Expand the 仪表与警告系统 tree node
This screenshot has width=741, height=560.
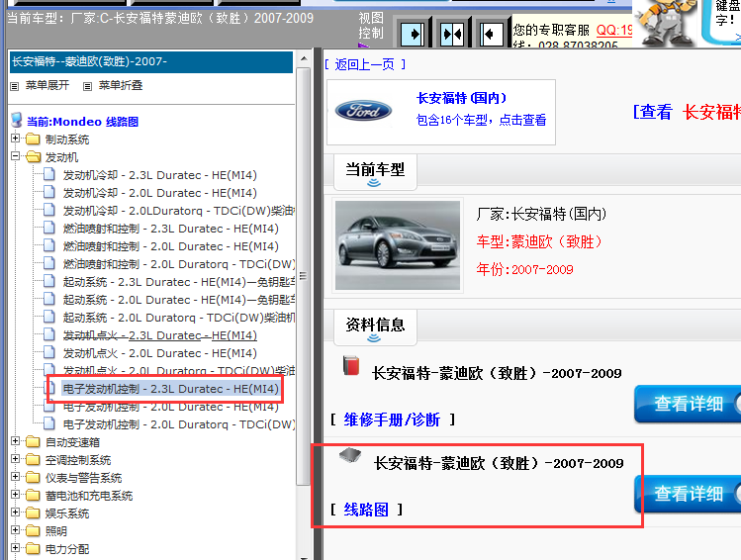tap(15, 476)
